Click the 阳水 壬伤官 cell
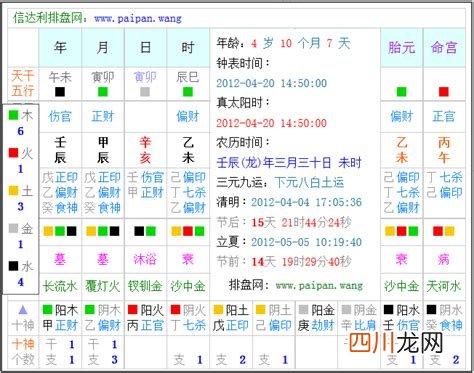The image size is (474, 373). coord(402,318)
